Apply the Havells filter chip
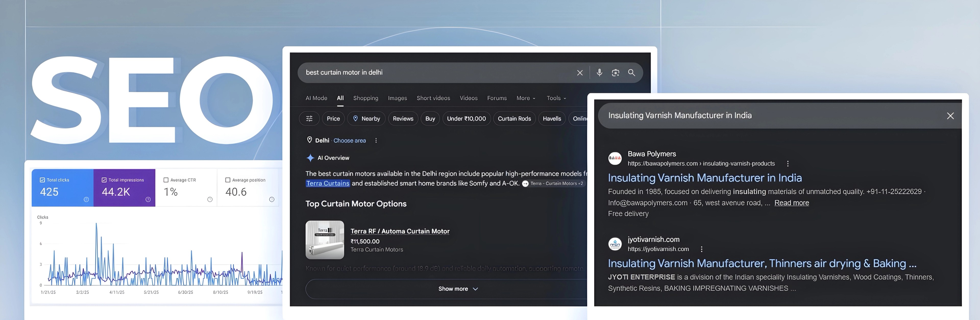Image resolution: width=980 pixels, height=320 pixels. (x=552, y=119)
